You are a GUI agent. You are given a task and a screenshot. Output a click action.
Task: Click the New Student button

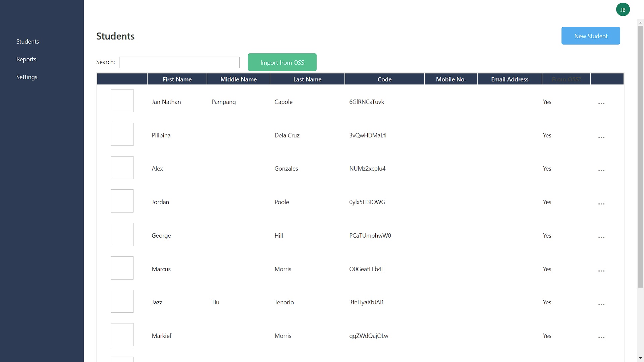click(591, 36)
